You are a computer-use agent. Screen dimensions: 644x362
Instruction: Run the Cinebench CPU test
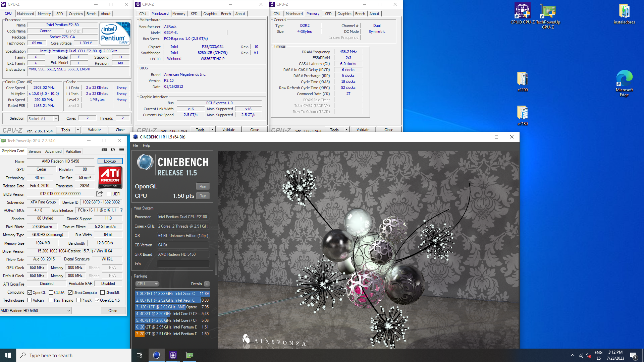(203, 196)
